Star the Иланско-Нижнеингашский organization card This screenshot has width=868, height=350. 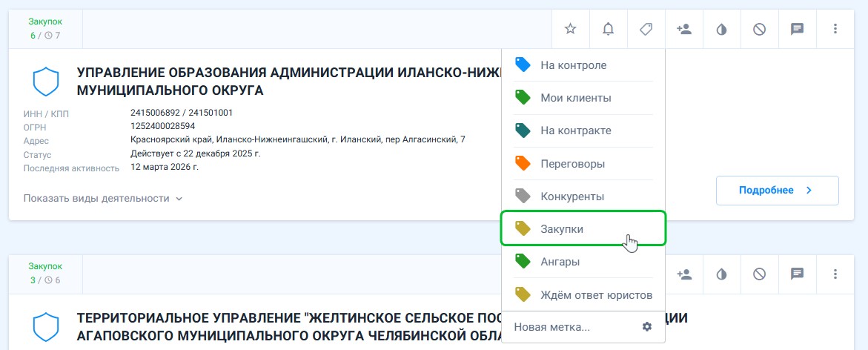[570, 30]
